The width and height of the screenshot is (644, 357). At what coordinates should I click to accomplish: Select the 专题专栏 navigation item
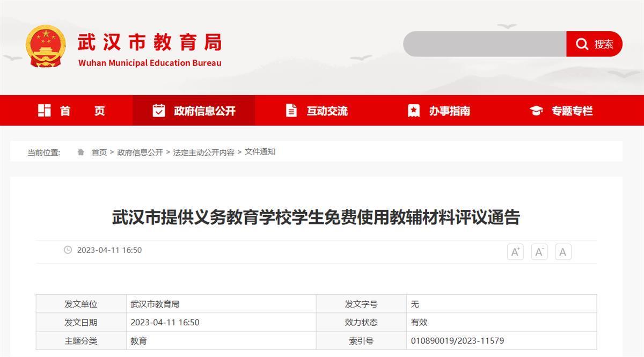click(572, 111)
